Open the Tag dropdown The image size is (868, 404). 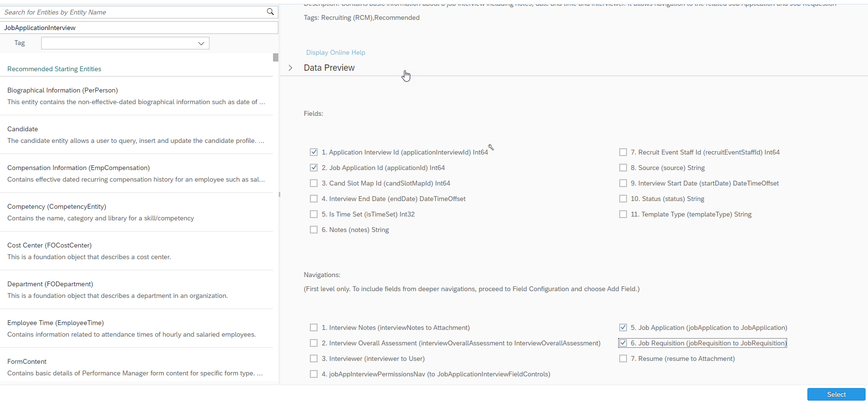point(125,43)
